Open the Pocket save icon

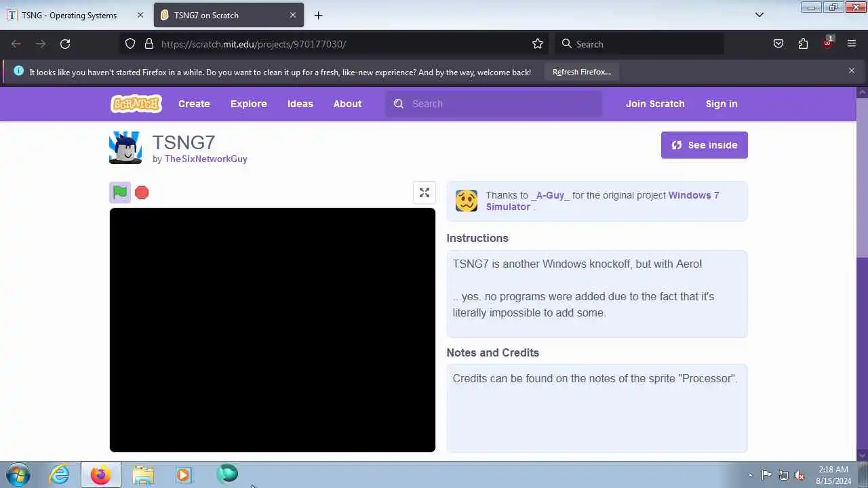pyautogui.click(x=778, y=44)
